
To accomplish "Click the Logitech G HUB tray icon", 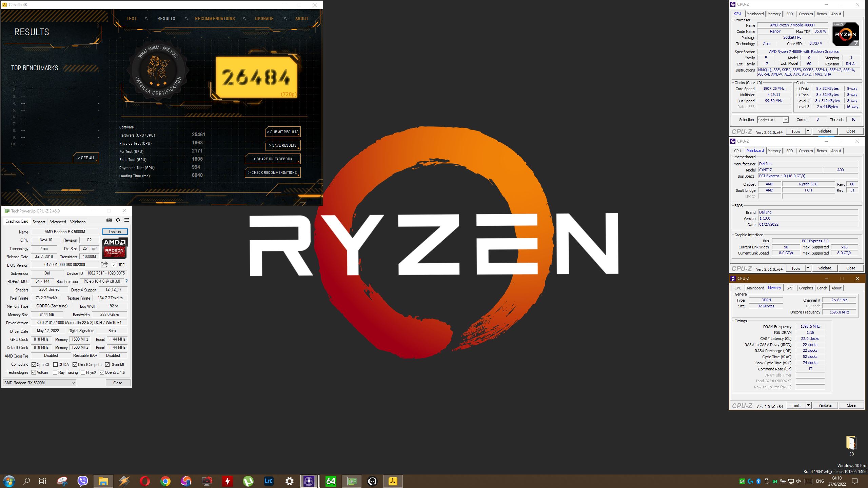I will (750, 481).
